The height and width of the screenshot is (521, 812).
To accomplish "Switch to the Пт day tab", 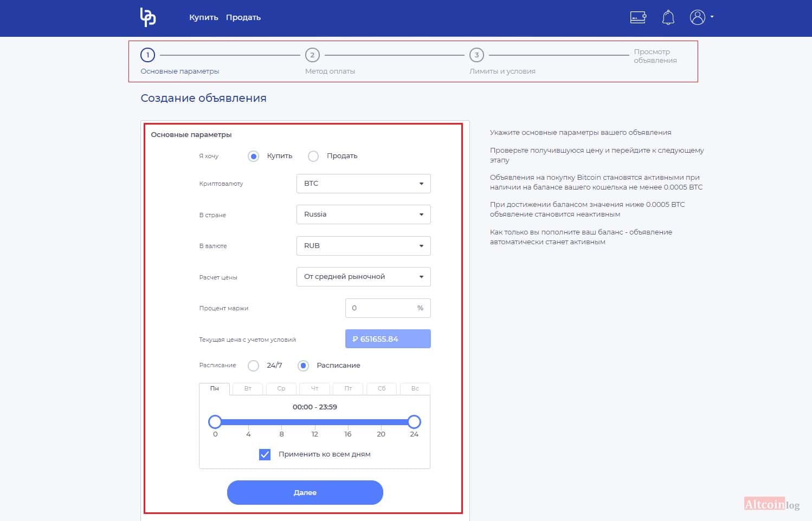I will 349,388.
